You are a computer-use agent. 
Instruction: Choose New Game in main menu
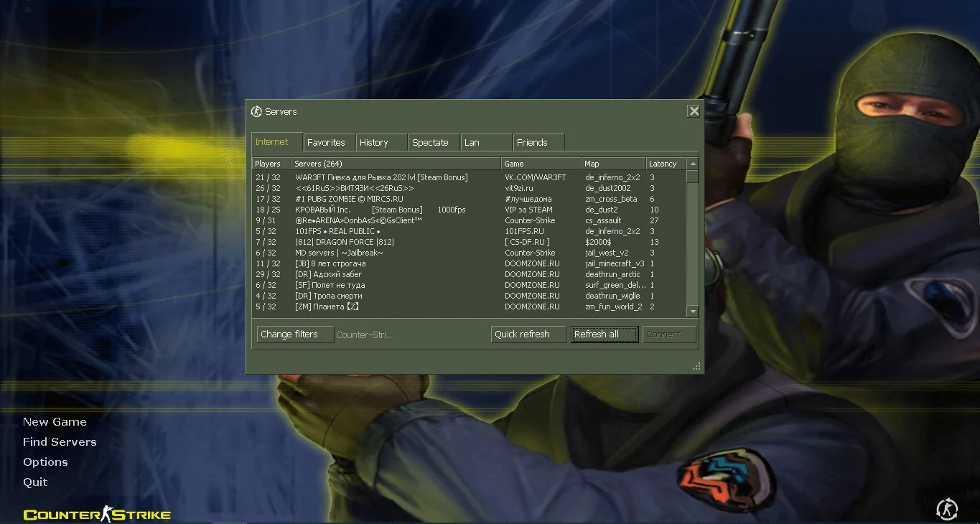(x=55, y=422)
